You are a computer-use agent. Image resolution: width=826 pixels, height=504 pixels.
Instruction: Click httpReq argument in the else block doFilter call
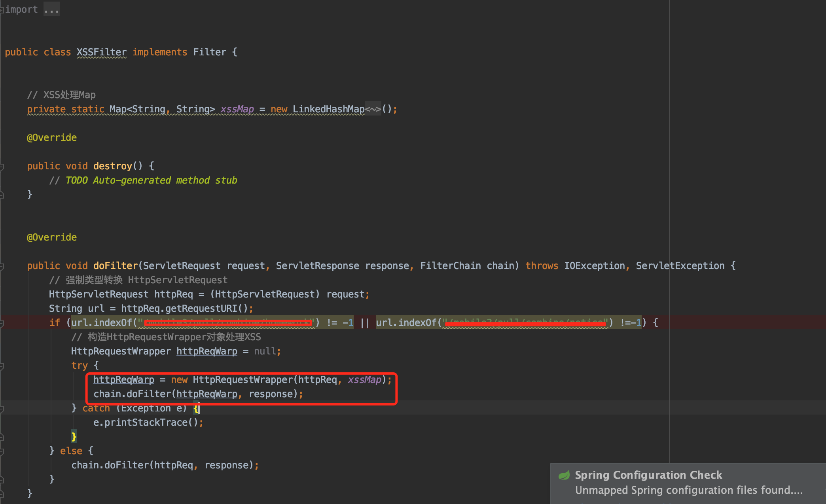[174, 465]
